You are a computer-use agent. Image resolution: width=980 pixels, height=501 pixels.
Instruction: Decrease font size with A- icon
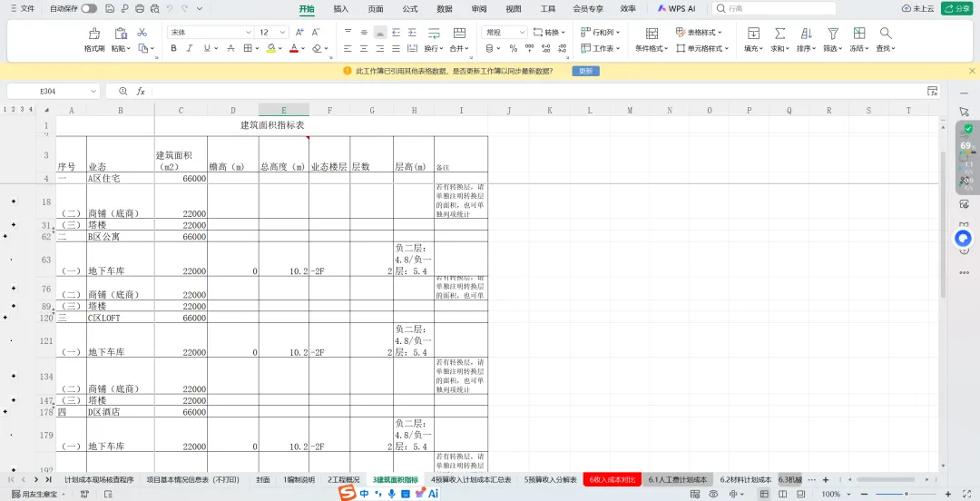click(316, 32)
